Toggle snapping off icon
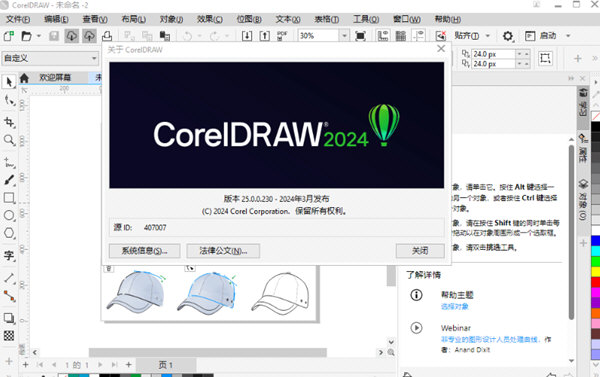600x377 pixels. [x=441, y=36]
